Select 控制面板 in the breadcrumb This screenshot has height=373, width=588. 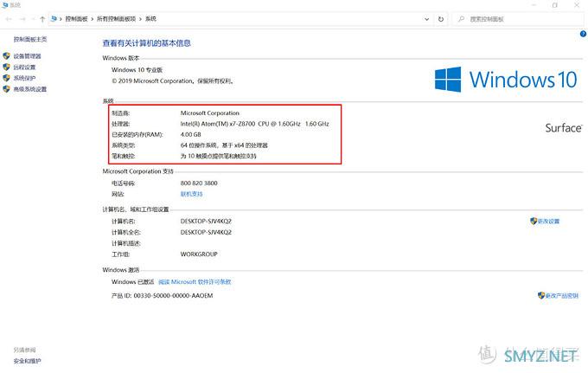pyautogui.click(x=76, y=19)
